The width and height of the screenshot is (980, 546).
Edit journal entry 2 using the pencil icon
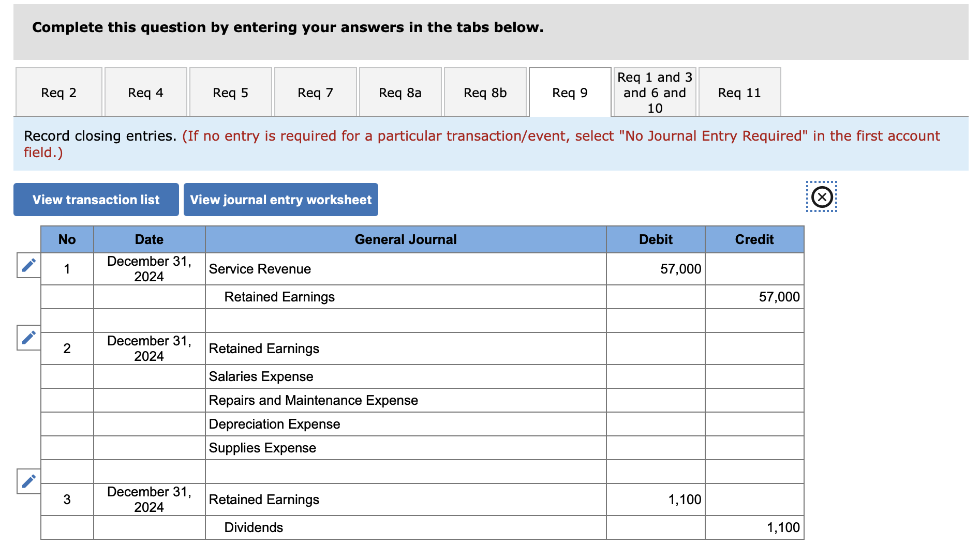point(28,338)
